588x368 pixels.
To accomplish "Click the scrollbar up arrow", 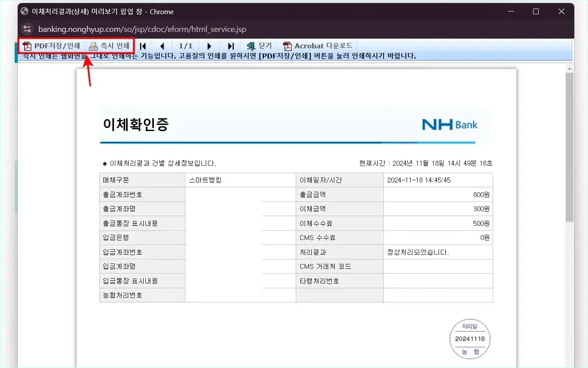I will coord(569,68).
